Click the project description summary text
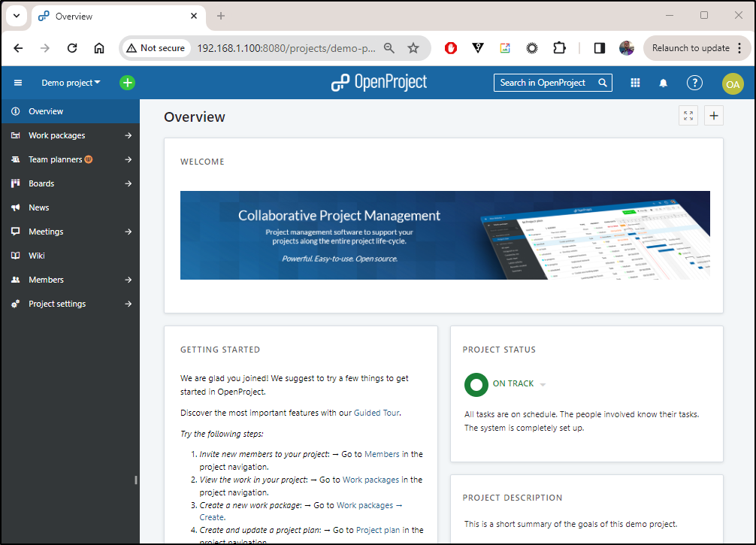756x545 pixels. 570,524
